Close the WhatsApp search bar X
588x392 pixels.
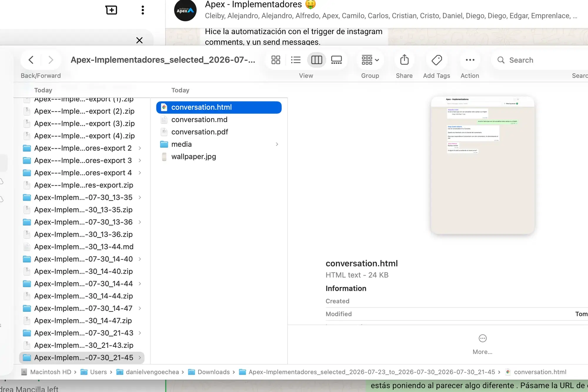139,40
